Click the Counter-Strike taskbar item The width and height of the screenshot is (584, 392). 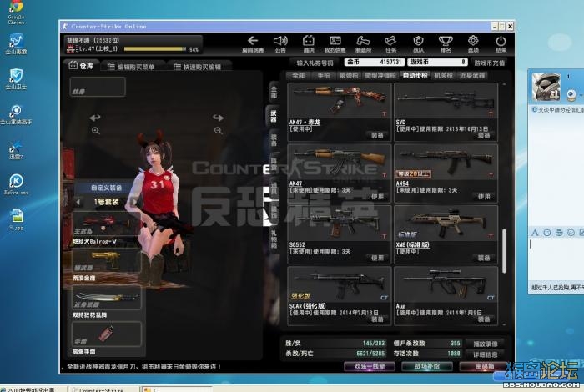click(103, 389)
